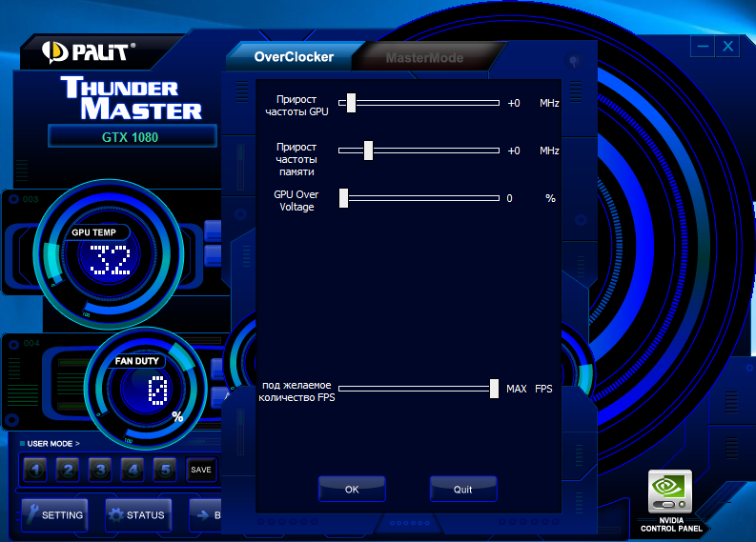The image size is (756, 542).
Task: Click the arrow icon button beside STATUS
Action: [x=205, y=515]
